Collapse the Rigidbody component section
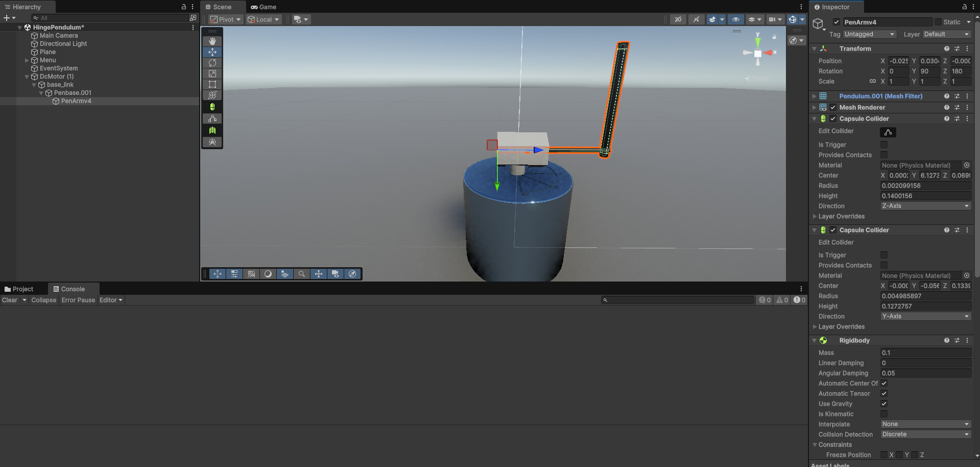Screen dimensions: 980x467 pos(814,340)
